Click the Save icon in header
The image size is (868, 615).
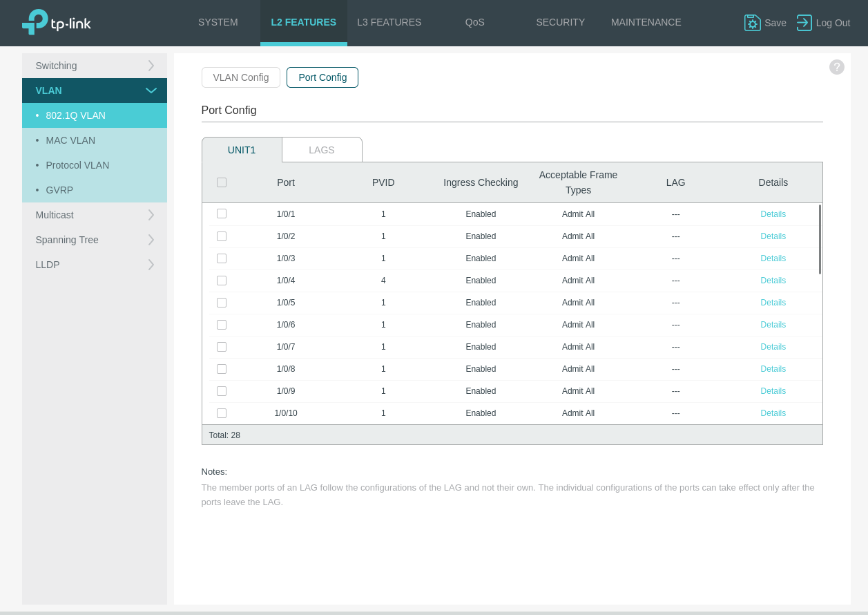tap(752, 23)
